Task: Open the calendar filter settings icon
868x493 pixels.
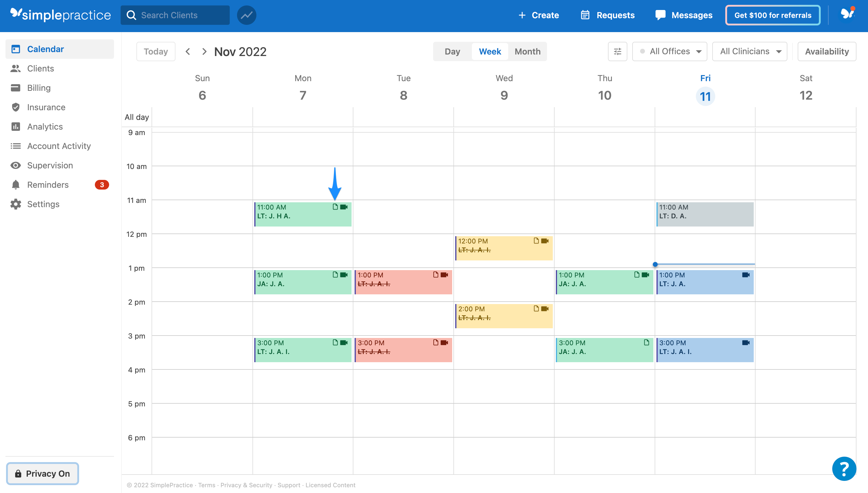Action: [617, 51]
